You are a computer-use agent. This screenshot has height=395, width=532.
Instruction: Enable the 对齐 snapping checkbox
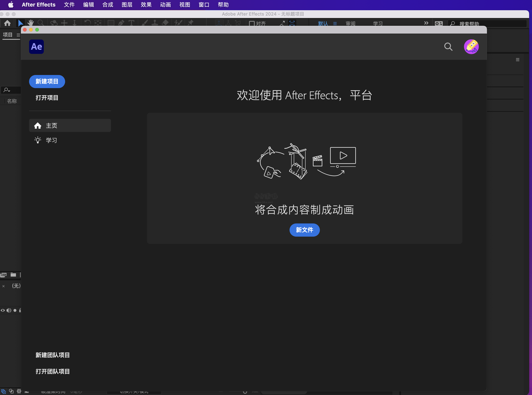tap(252, 23)
